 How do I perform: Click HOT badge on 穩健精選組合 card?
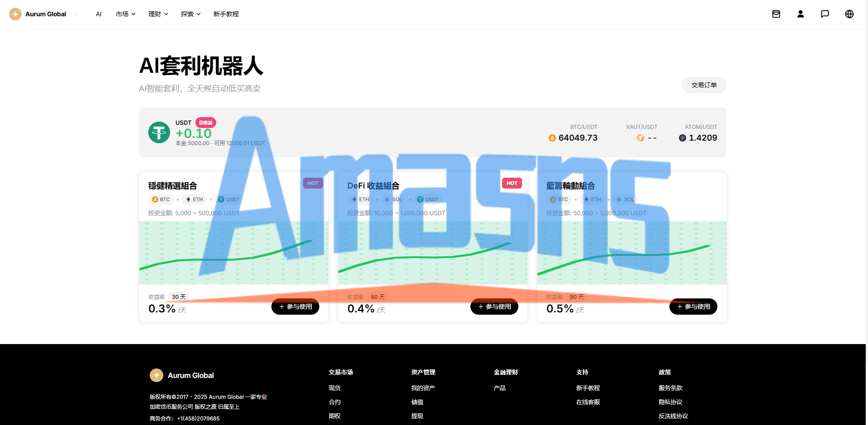(313, 183)
